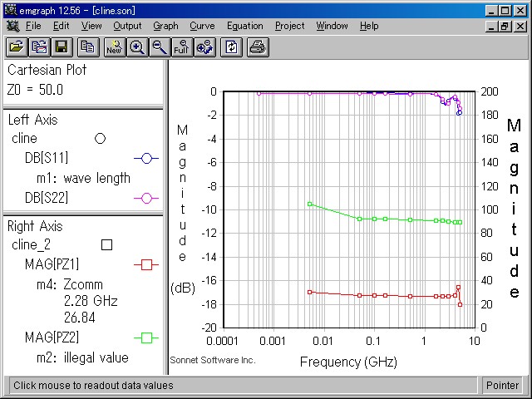Click the left Magnitude (dB) axis label
Screen dimensions: 532x399
[183, 209]
